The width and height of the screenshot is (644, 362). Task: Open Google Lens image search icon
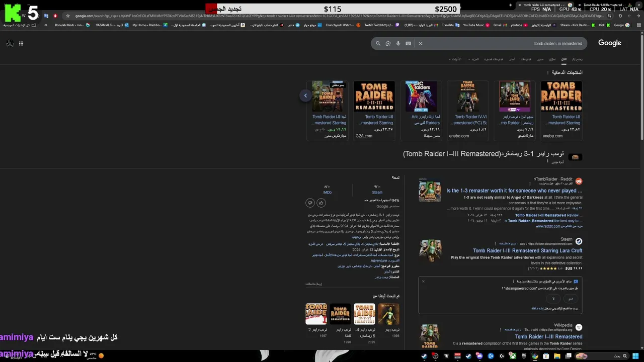pyautogui.click(x=388, y=44)
